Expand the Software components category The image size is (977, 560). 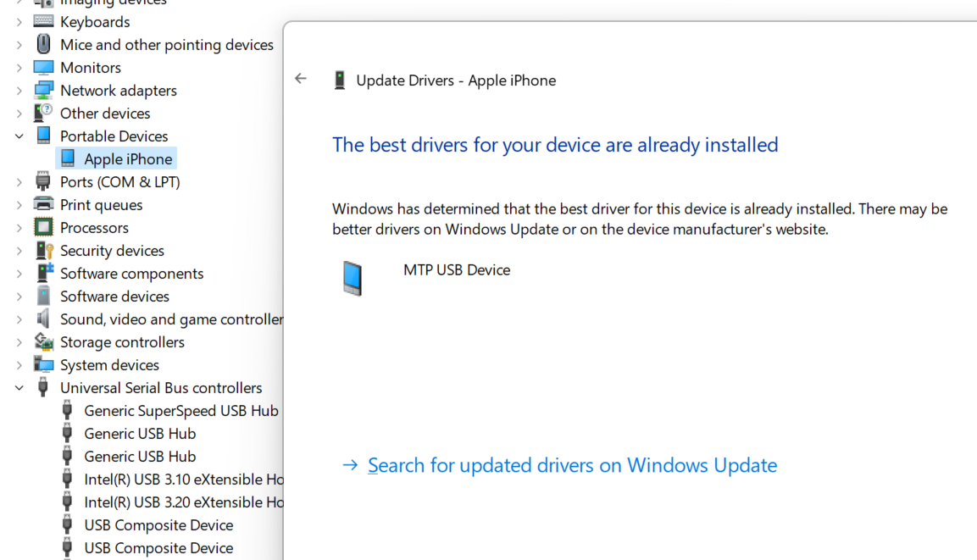(x=19, y=274)
